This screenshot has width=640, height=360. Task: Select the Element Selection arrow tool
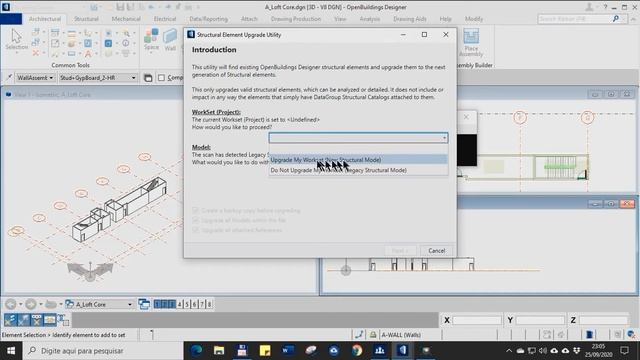click(x=16, y=36)
